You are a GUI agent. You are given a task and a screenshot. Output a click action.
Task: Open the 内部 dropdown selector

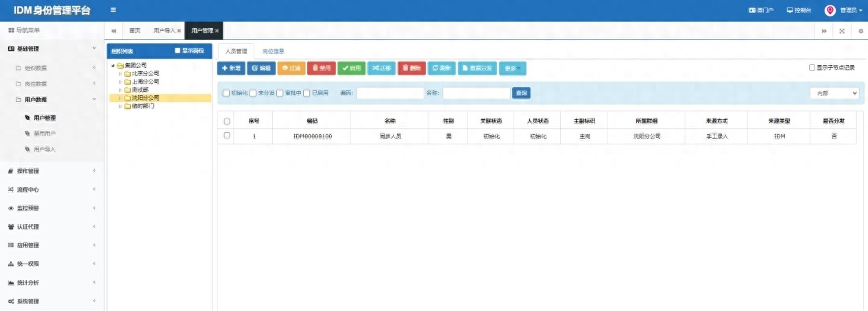(834, 93)
